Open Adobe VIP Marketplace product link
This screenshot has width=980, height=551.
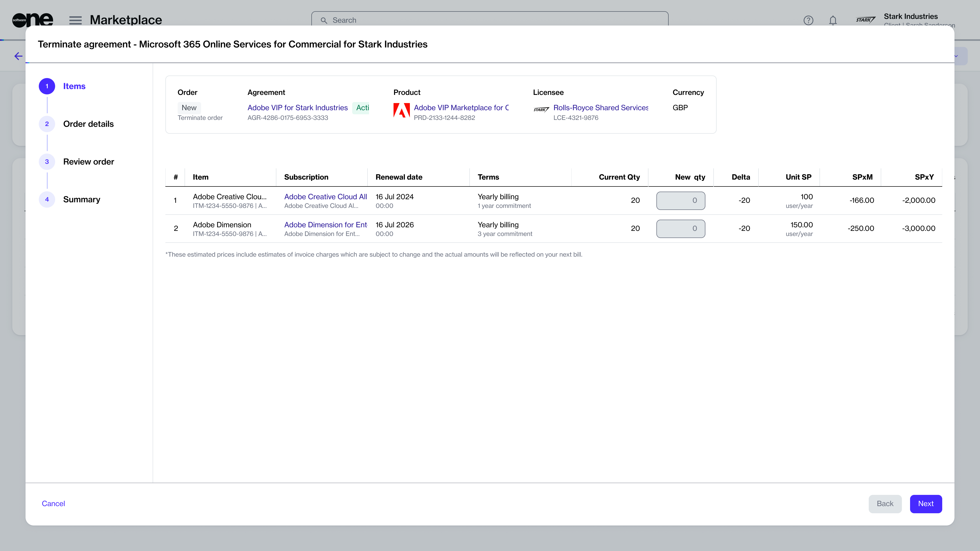click(x=461, y=108)
